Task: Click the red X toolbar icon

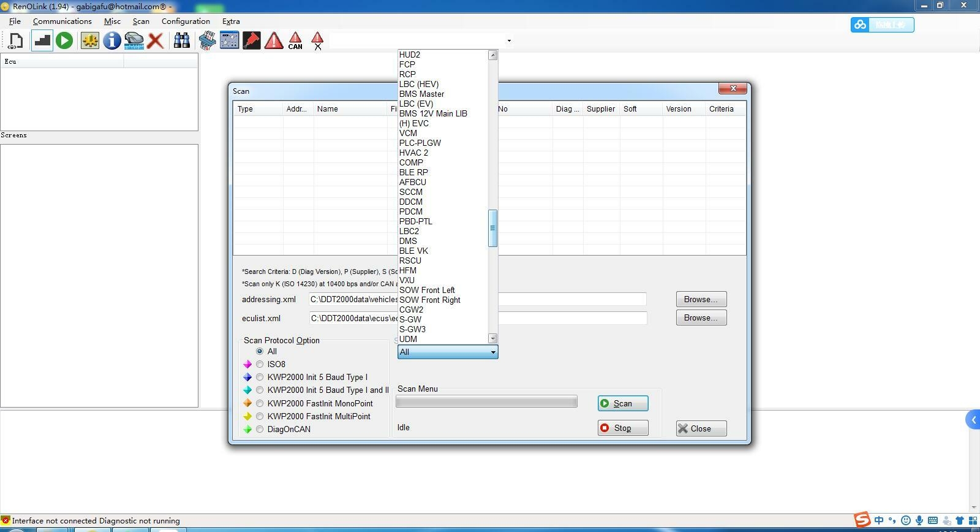Action: pos(156,41)
